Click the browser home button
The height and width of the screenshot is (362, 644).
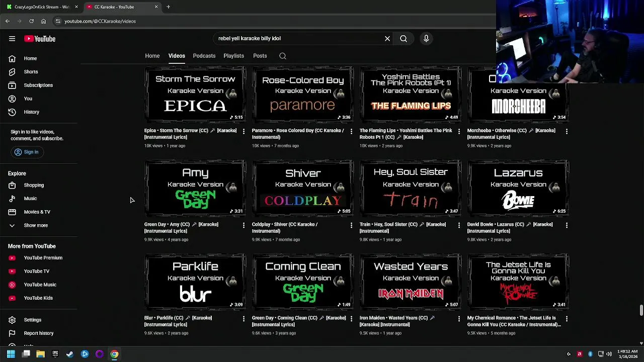(43, 21)
